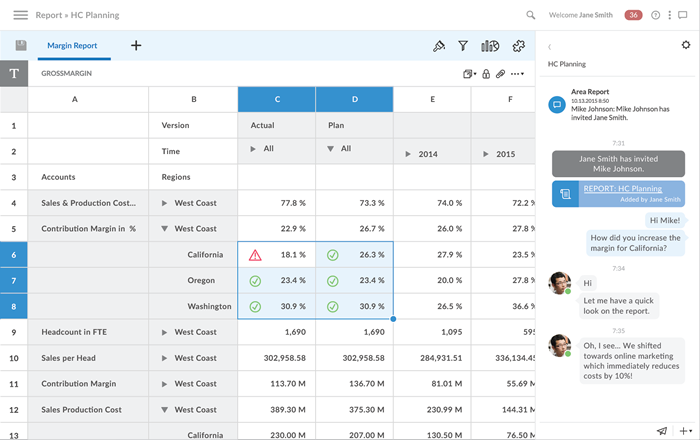
Task: Click the 36 notifications badge
Action: 633,15
